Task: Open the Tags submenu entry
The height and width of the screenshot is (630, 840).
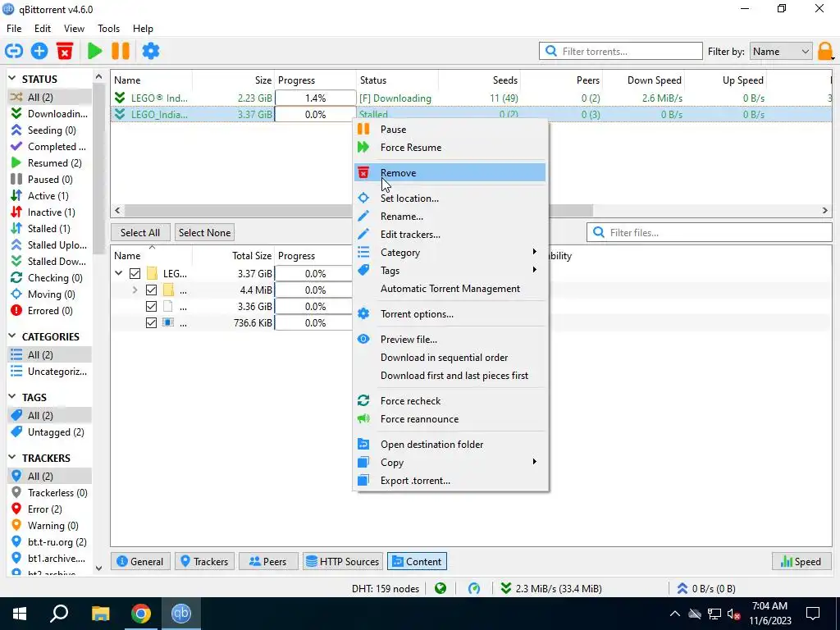Action: click(x=450, y=271)
